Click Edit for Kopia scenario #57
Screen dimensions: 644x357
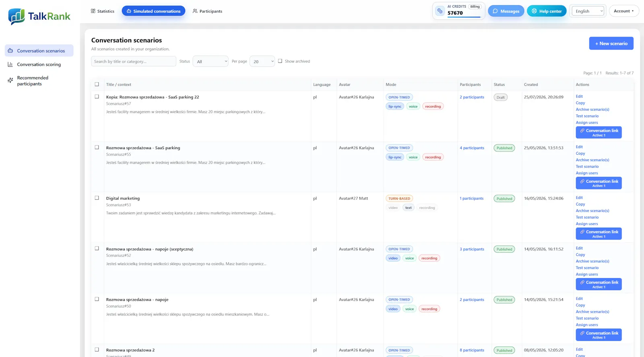click(x=579, y=96)
